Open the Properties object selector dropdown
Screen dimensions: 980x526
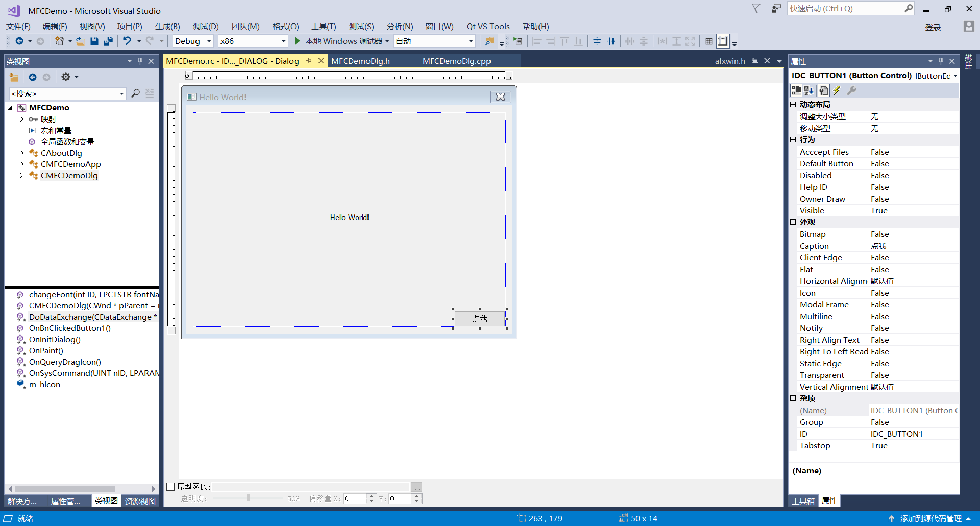coord(955,76)
